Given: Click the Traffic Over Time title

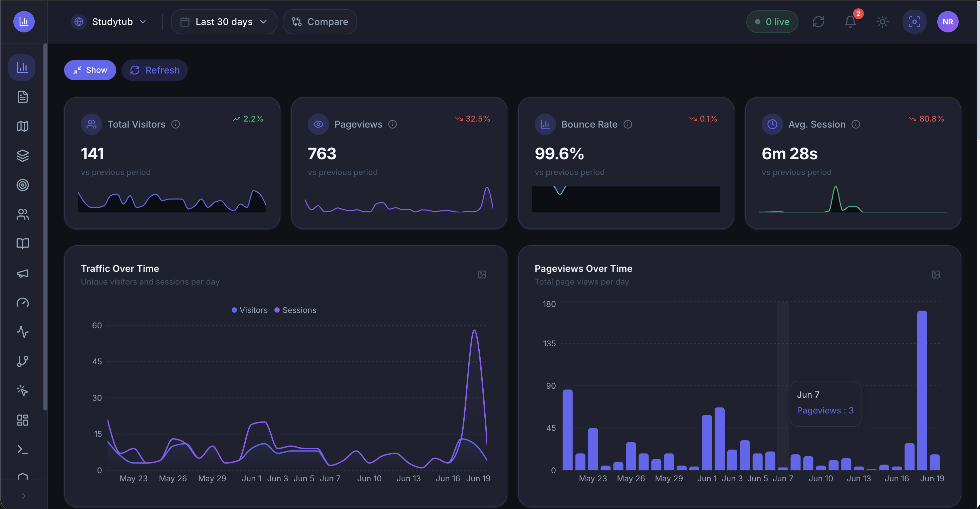Looking at the screenshot, I should [x=120, y=269].
